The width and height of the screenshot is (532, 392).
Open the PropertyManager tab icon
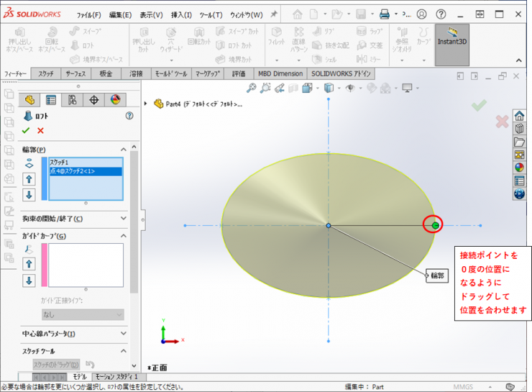click(51, 100)
